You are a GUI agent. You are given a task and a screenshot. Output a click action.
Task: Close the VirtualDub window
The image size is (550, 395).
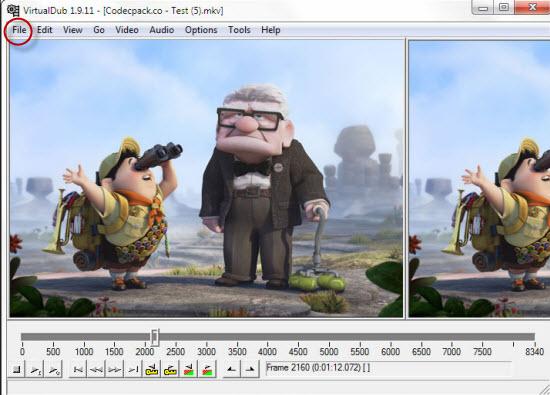coord(532,7)
